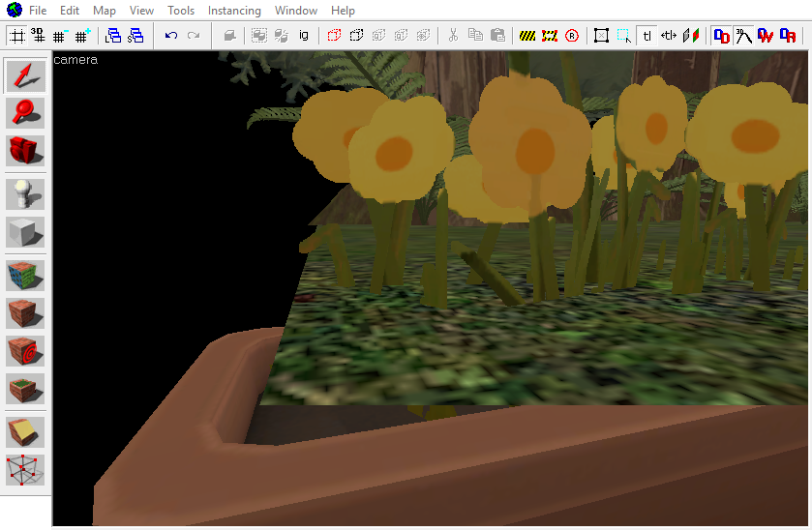Image resolution: width=812 pixels, height=530 pixels.
Task: Apply current texture with brick cube icon
Action: click(x=25, y=313)
